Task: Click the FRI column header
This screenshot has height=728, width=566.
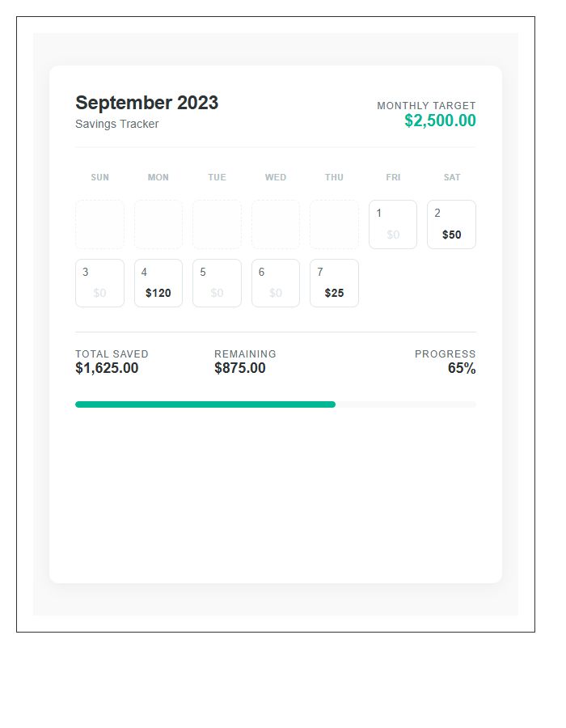Action: pos(393,177)
